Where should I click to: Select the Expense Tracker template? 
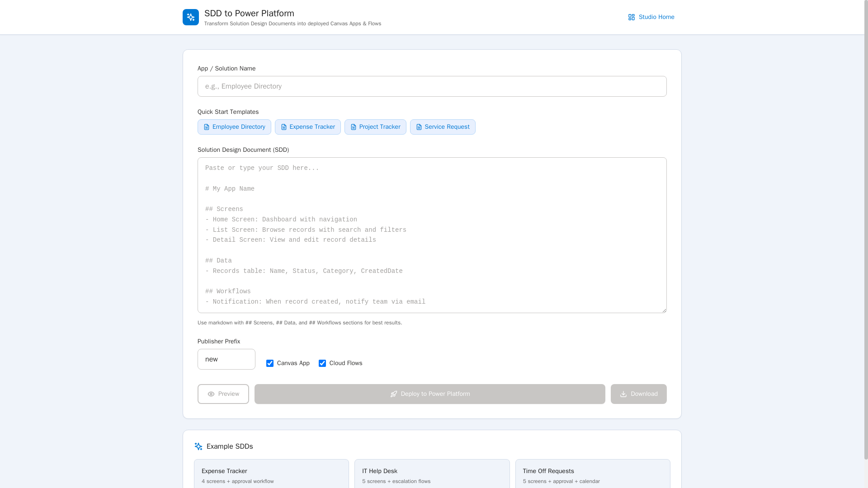(308, 127)
